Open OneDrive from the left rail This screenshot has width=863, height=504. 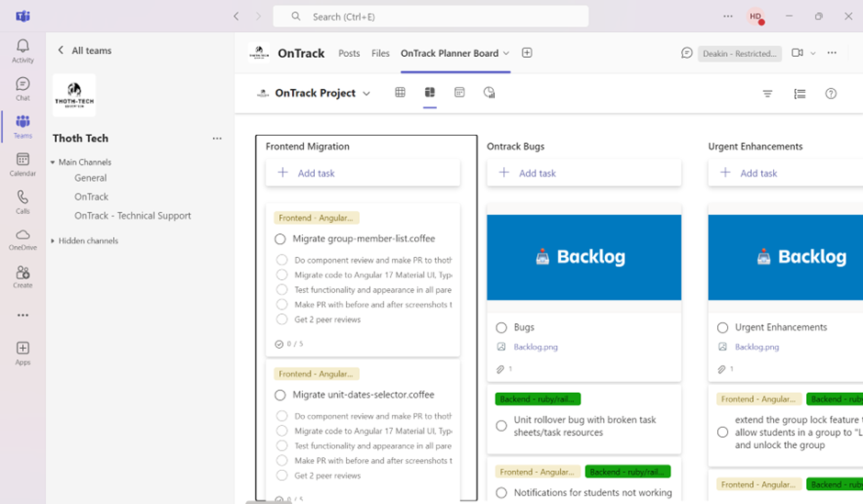tap(23, 240)
